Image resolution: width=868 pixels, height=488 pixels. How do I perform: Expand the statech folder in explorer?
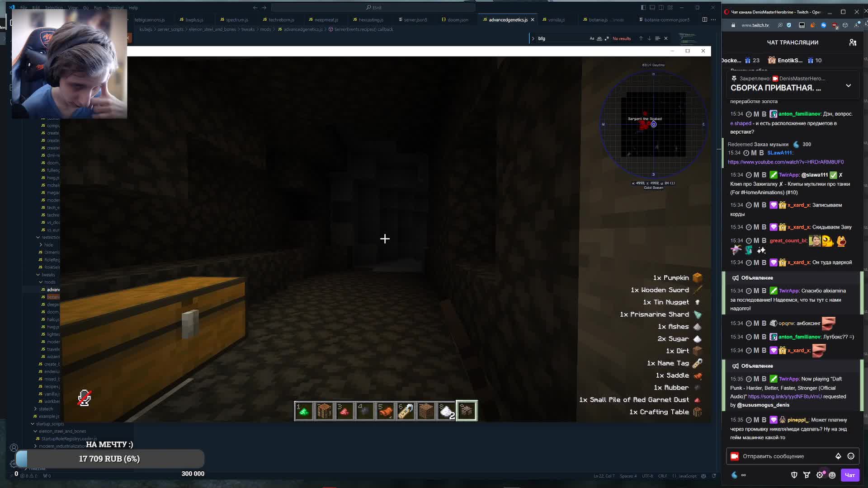(35, 409)
